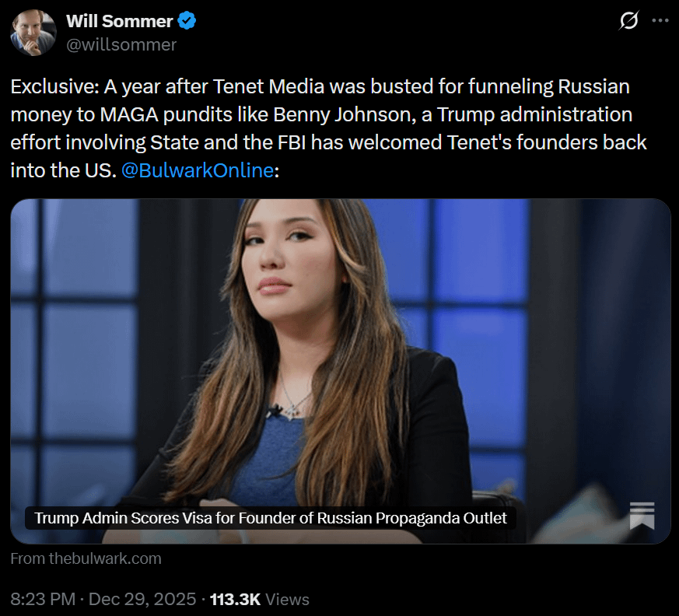The image size is (679, 616).
Task: Click the word 'Exclusive:' starting the tweet
Action: [x=54, y=86]
